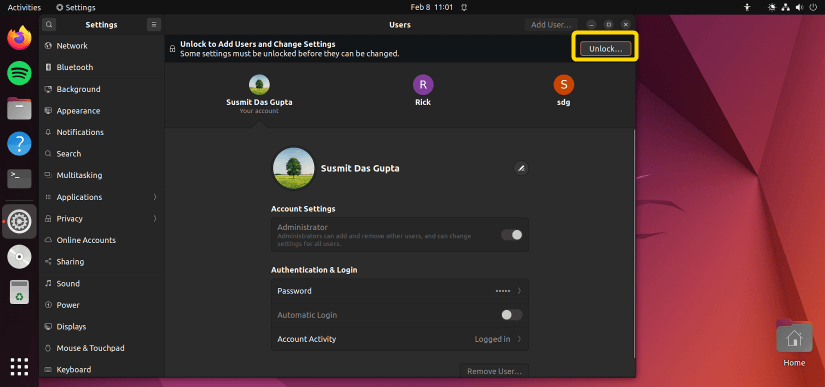
Task: Expand the Applications submenu chevron
Action: [155, 197]
